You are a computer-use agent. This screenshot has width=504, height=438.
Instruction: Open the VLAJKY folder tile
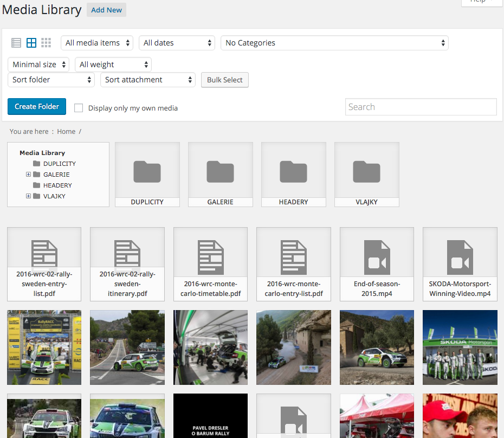pyautogui.click(x=367, y=175)
